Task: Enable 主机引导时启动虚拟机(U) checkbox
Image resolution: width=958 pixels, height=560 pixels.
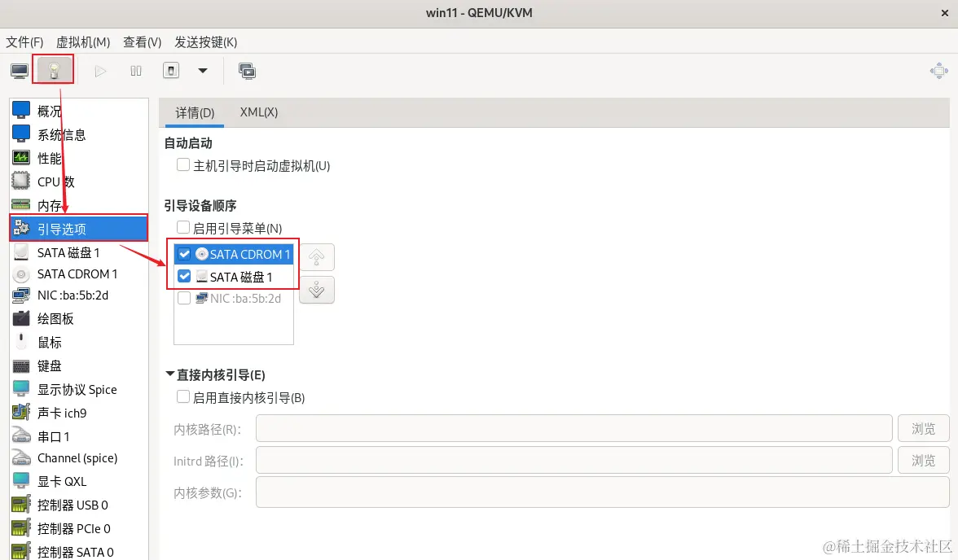Action: click(182, 165)
